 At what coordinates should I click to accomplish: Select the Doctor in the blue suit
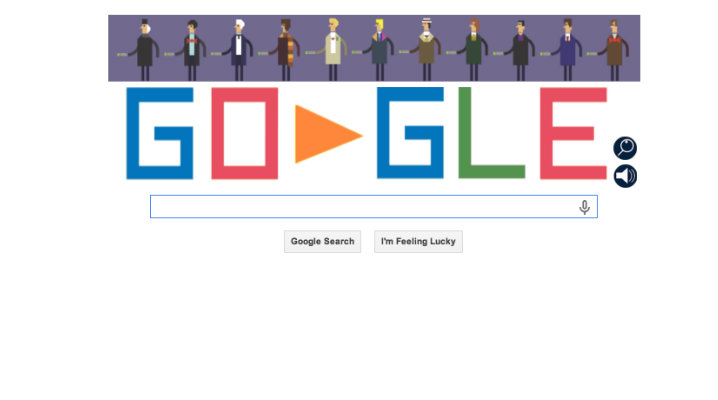566,49
